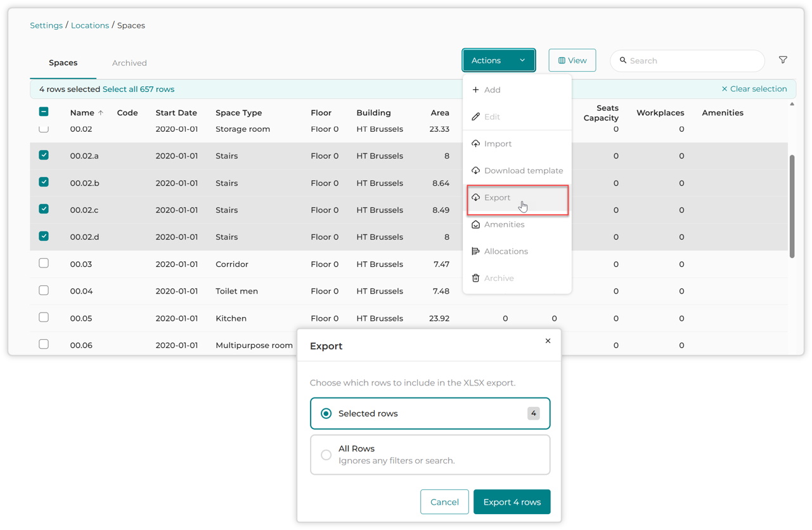
Task: Click the vertical table scrollbar
Action: click(x=792, y=207)
